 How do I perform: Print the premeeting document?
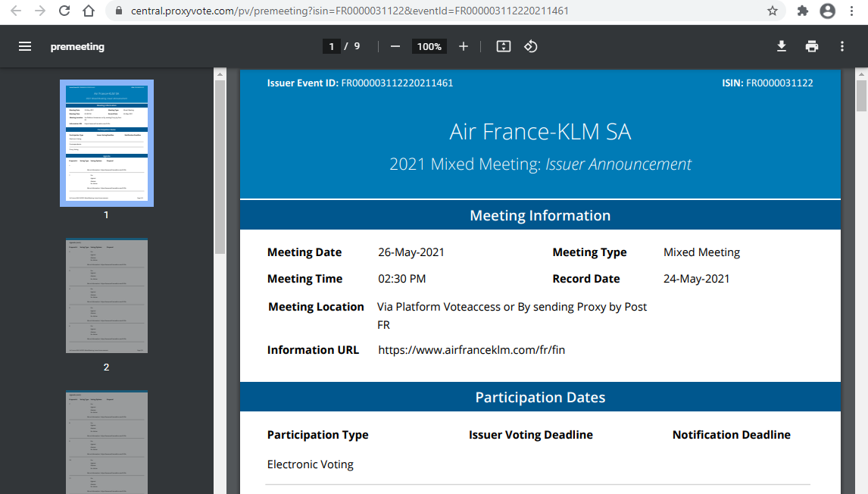coord(812,46)
